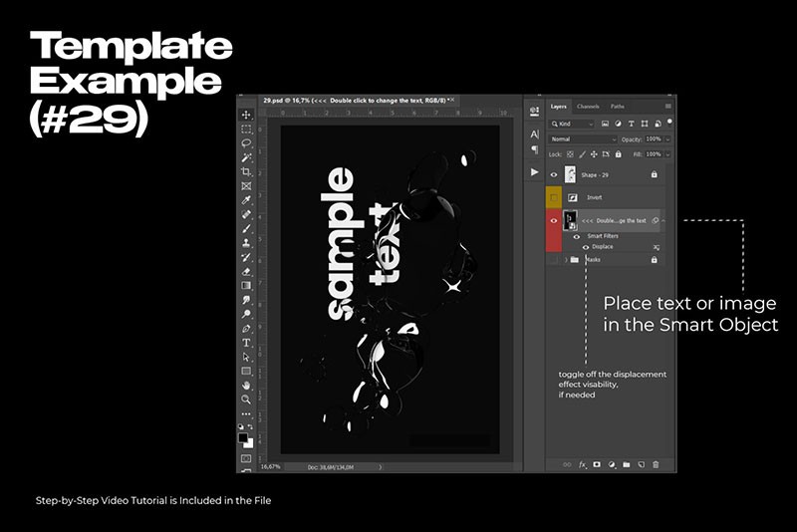Switch to the Channels tab

pos(588,106)
